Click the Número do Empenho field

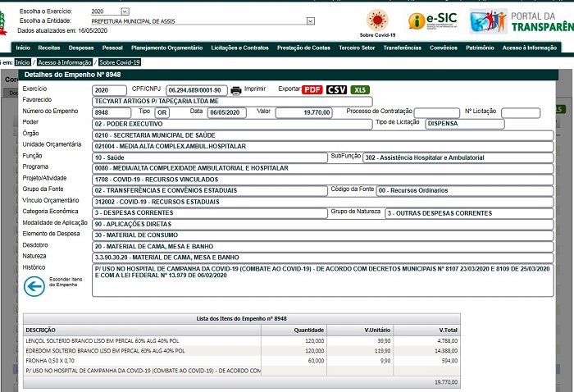click(112, 112)
